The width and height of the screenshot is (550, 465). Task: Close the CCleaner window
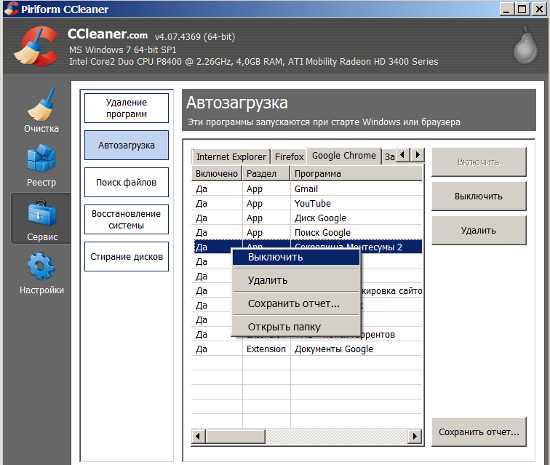538,9
